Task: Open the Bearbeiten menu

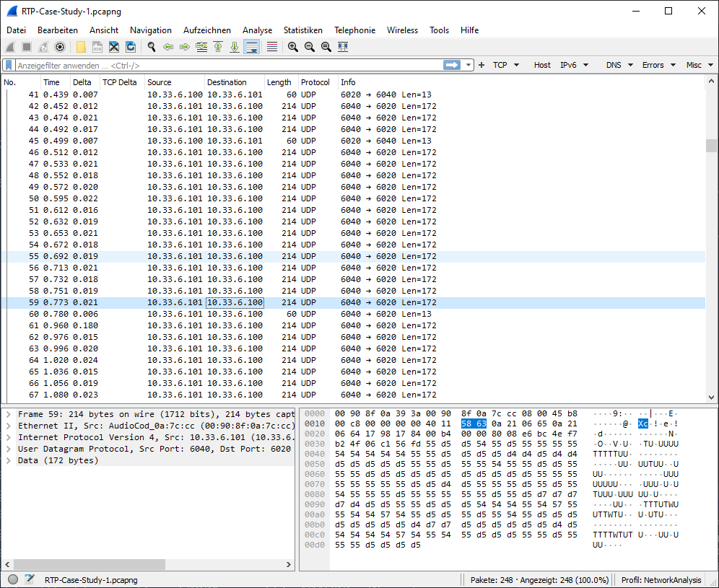Action: pyautogui.click(x=58, y=30)
